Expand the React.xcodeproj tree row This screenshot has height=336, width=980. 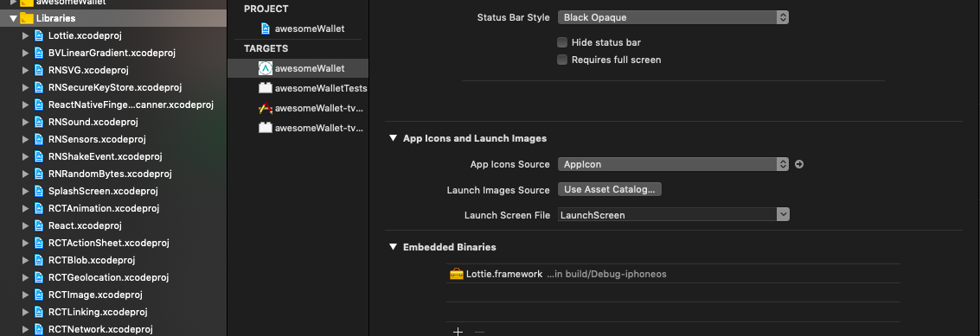[x=25, y=225]
